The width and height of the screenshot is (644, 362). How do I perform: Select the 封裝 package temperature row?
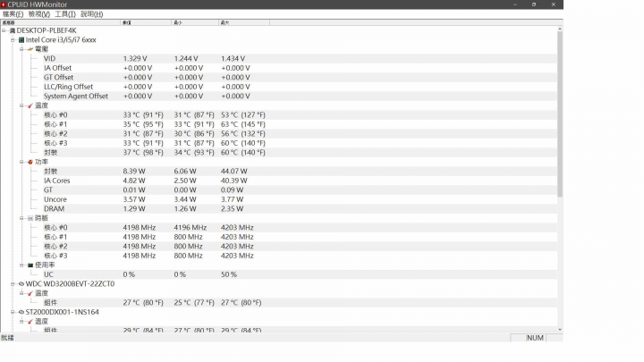[300, 152]
